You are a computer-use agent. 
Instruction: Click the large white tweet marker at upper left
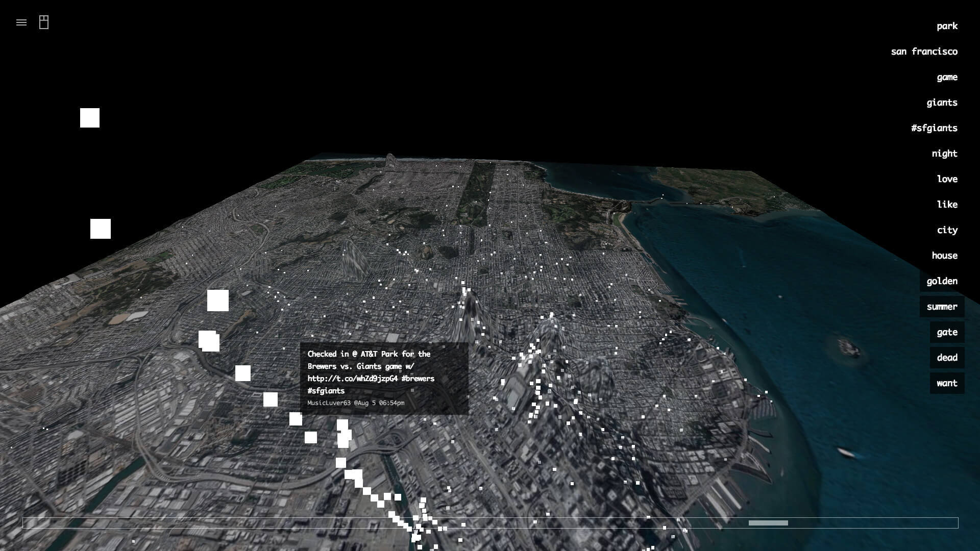point(90,118)
